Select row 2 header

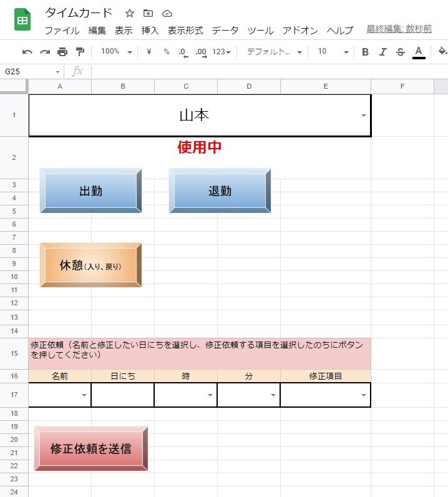point(14,157)
